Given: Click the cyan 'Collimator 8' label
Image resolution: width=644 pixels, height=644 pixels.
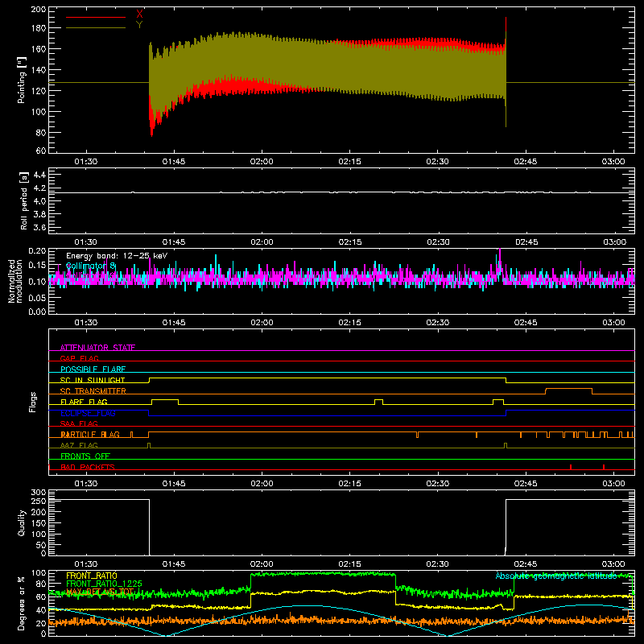Looking at the screenshot, I should [91, 266].
